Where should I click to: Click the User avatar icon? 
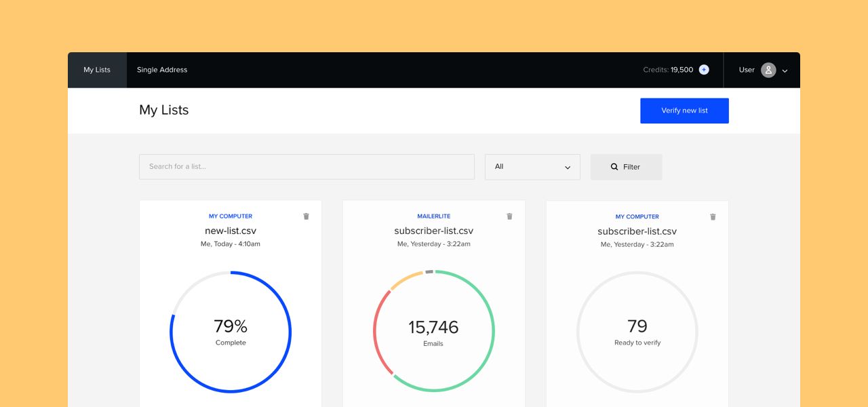tap(768, 70)
